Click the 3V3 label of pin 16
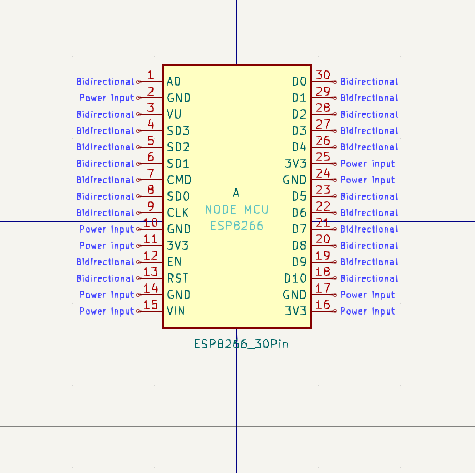The width and height of the screenshot is (475, 473). click(x=296, y=311)
